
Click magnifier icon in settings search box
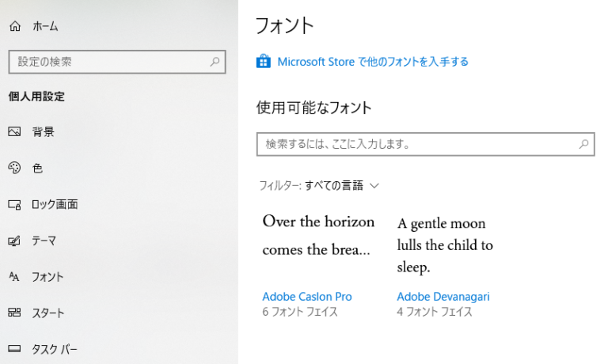215,61
